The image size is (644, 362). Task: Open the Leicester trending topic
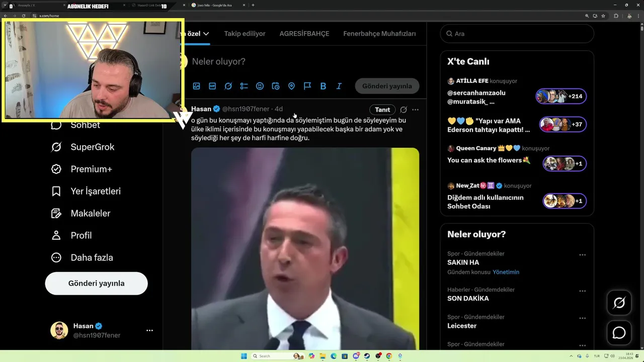click(462, 326)
